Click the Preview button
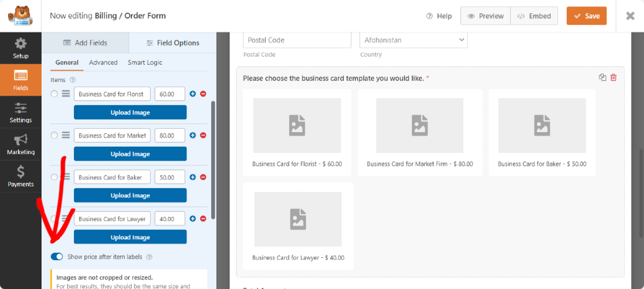The image size is (644, 289). point(485,16)
